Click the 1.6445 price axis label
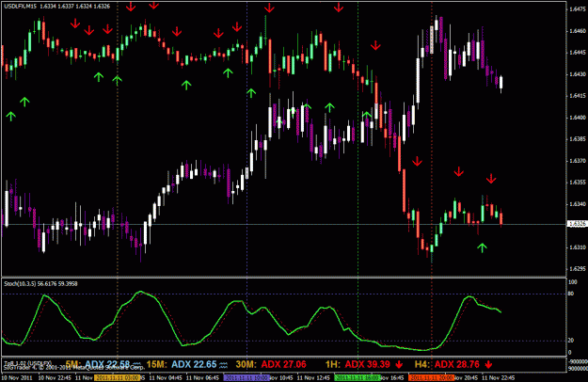 (578, 53)
